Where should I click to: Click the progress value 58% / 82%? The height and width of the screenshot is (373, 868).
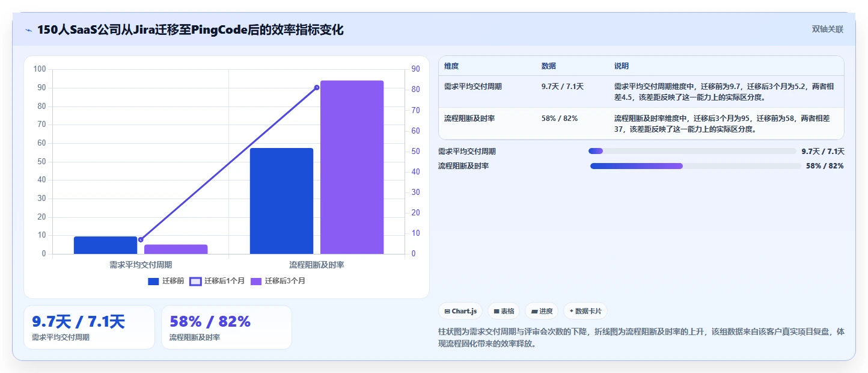pyautogui.click(x=825, y=165)
